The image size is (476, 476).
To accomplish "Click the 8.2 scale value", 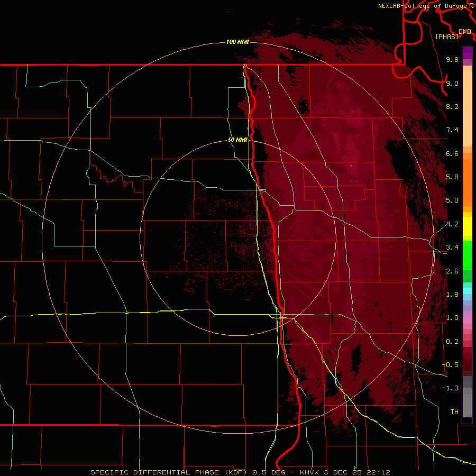I will click(452, 106).
